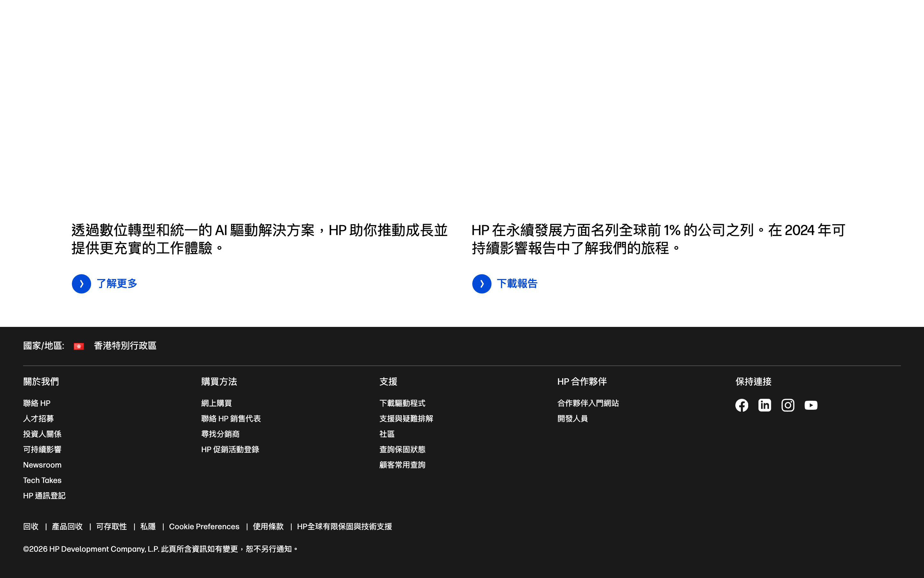
Task: Open HP's Facebook page icon
Action: point(741,405)
